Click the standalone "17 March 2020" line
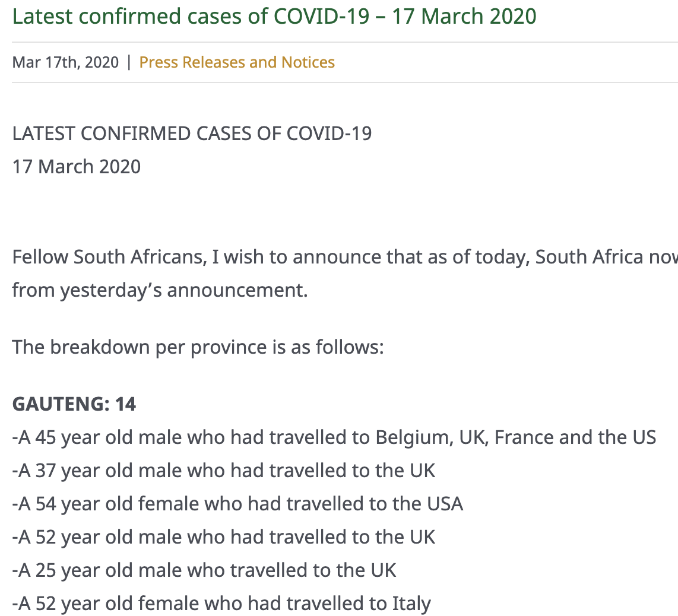Image resolution: width=678 pixels, height=616 pixels. 77,167
